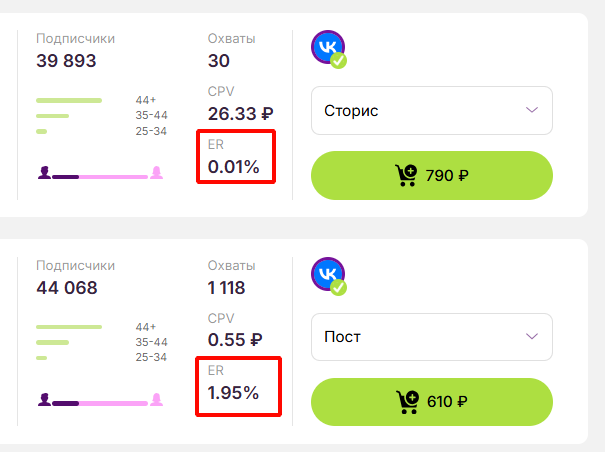
Task: Click the 44+ age bar in the second card
Action: [69, 327]
